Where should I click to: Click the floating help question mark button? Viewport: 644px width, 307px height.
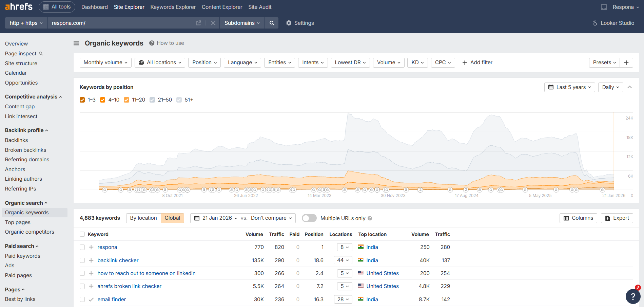point(633,296)
